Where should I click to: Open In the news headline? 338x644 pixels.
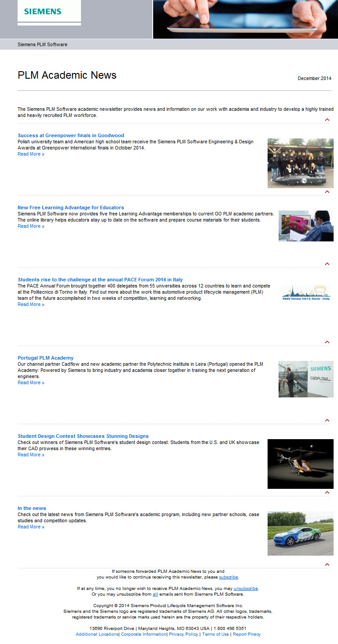click(32, 508)
